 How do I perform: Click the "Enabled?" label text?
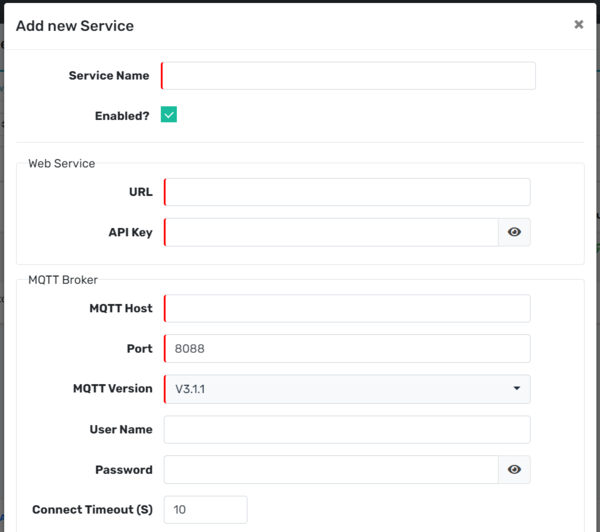pos(122,116)
